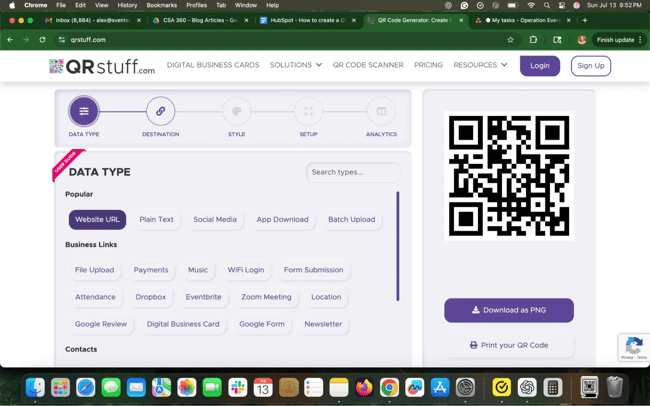Click the qrstuff.com address bar
Image resolution: width=650 pixels, height=406 pixels.
286,40
